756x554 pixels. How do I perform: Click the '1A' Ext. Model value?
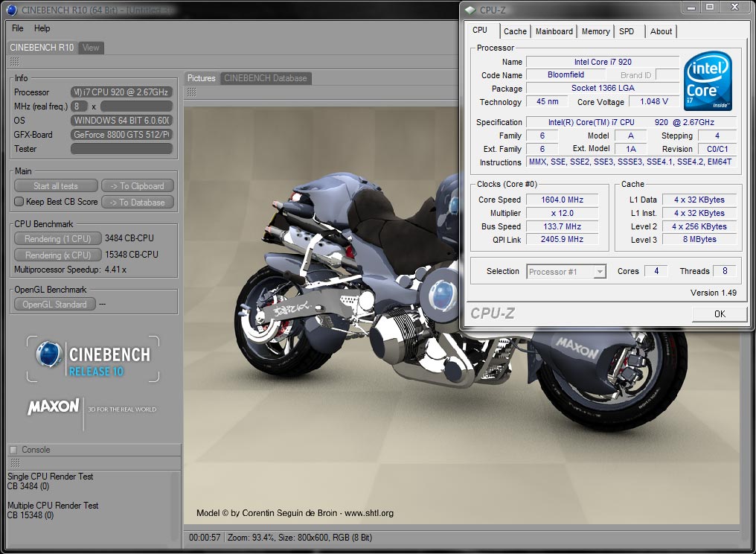(x=631, y=149)
